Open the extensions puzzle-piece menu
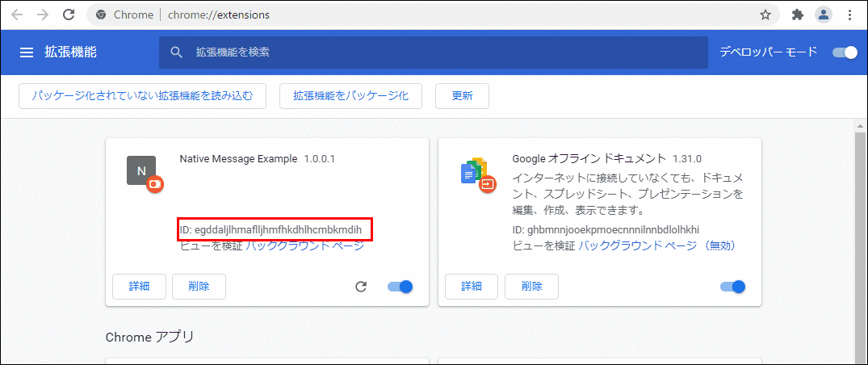Viewport: 868px width, 365px height. click(x=797, y=15)
